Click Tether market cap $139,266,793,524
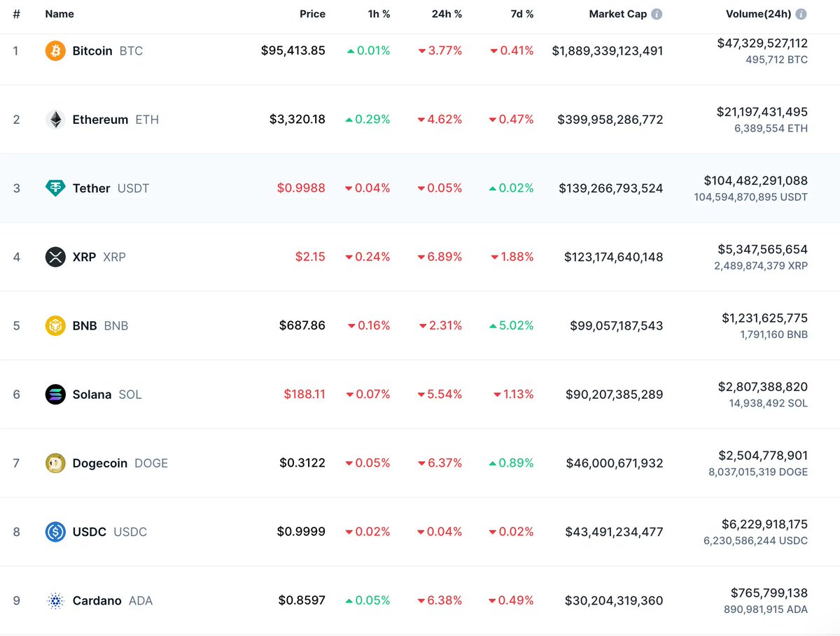 [x=611, y=188]
